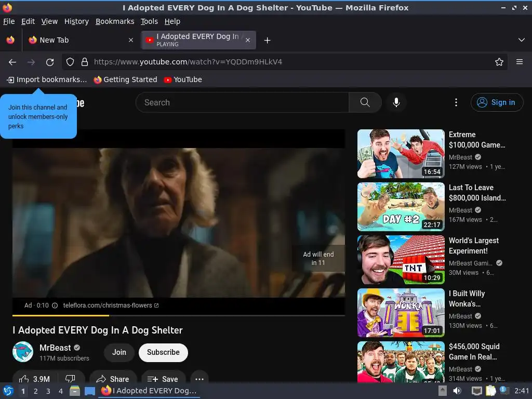The height and width of the screenshot is (399, 532).
Task: Open the View menu
Action: point(49,21)
